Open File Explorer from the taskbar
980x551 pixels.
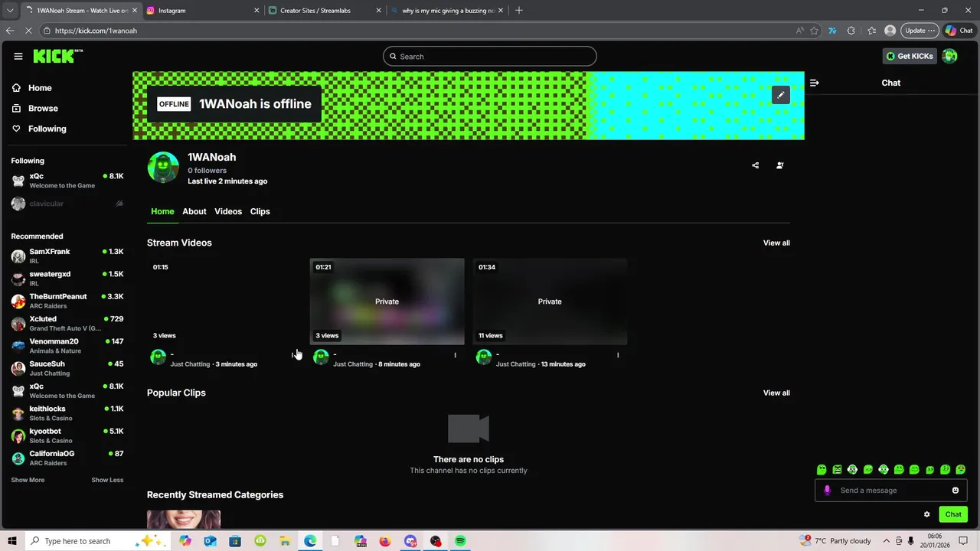(x=285, y=541)
